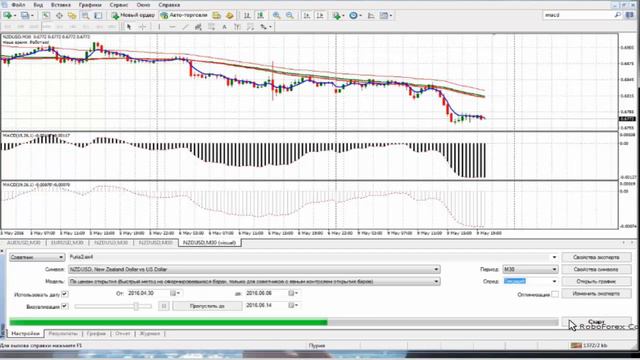The width and height of the screenshot is (640, 360).
Task: Switch chart to bar chart icon
Action: coord(247,15)
